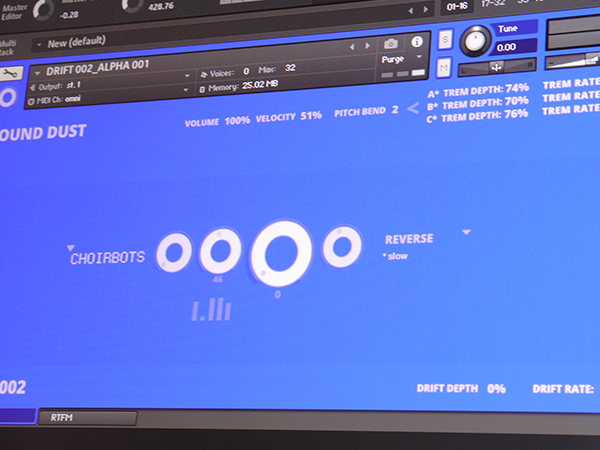The image size is (600, 450).
Task: Select the 17-32 rack page tab
Action: (x=493, y=4)
